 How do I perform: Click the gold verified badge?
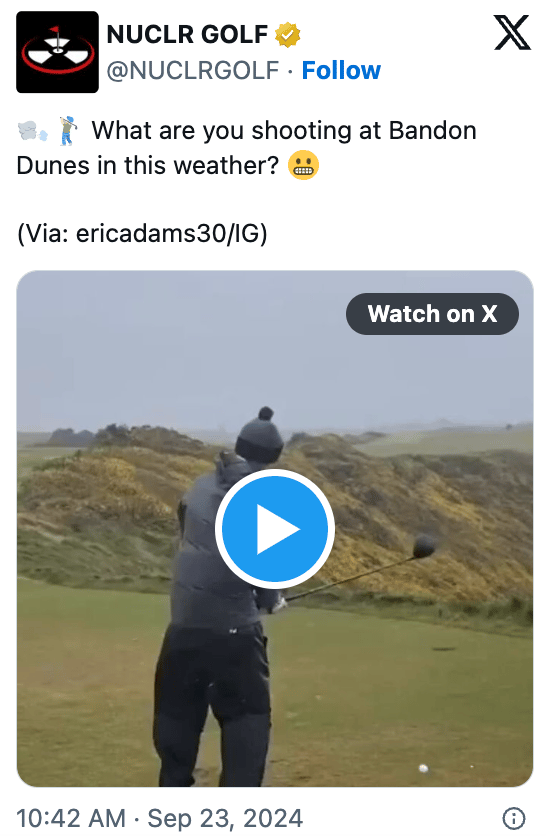pyautogui.click(x=287, y=35)
